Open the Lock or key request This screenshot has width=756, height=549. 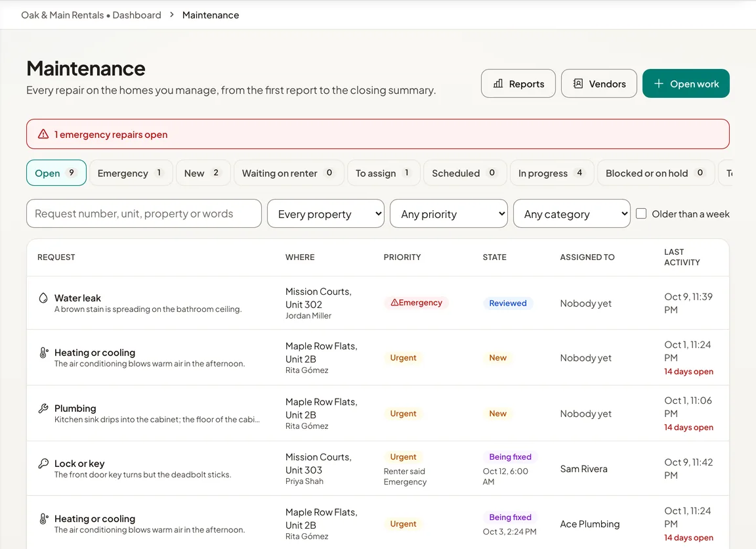tap(79, 463)
